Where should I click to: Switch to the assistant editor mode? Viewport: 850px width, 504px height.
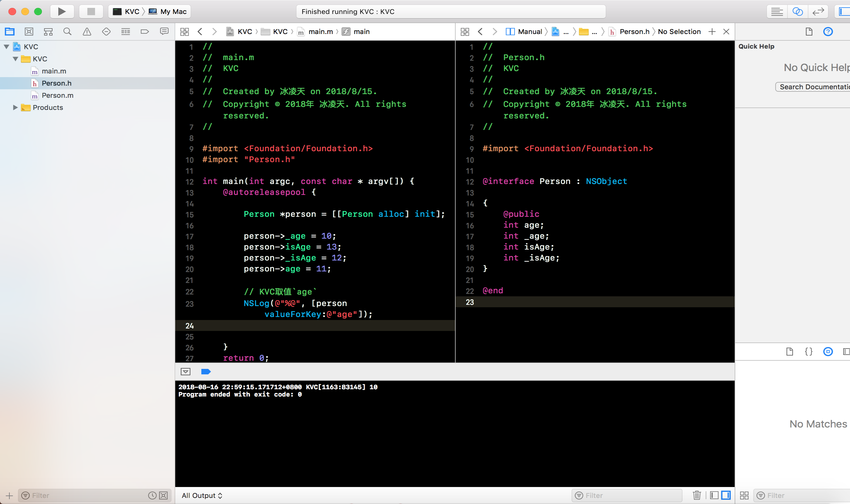[x=797, y=12]
